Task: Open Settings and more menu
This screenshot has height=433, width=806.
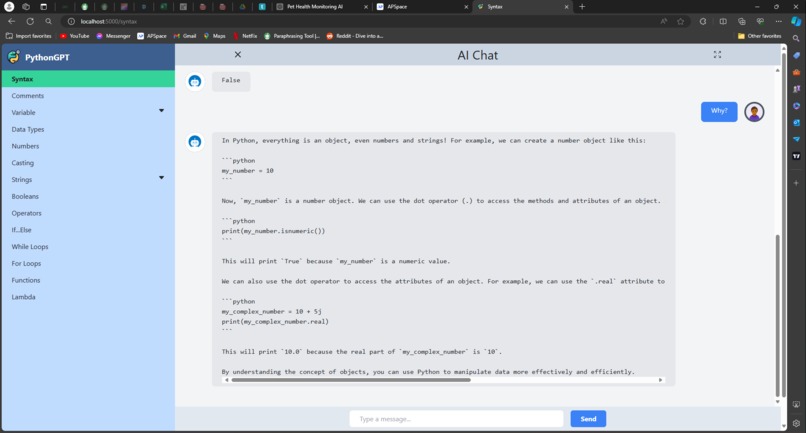Action: (778, 21)
